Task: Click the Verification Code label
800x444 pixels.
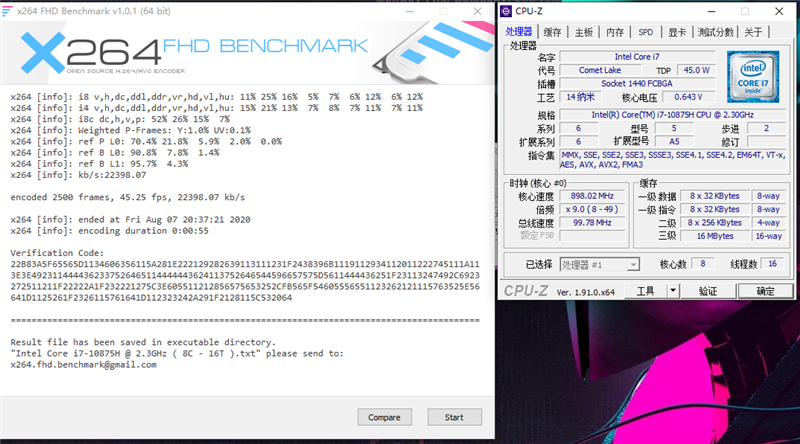Action: (57, 253)
